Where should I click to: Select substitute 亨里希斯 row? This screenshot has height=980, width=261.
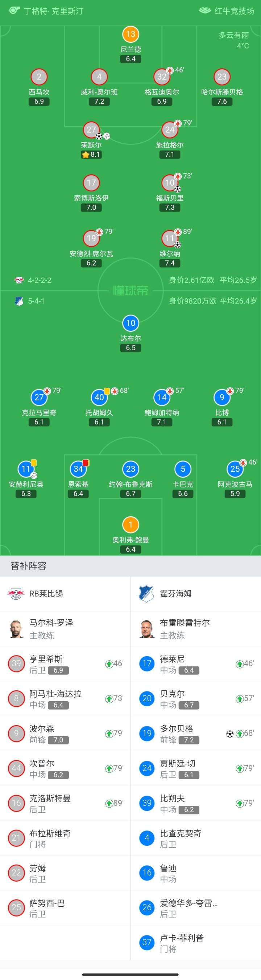[65, 664]
